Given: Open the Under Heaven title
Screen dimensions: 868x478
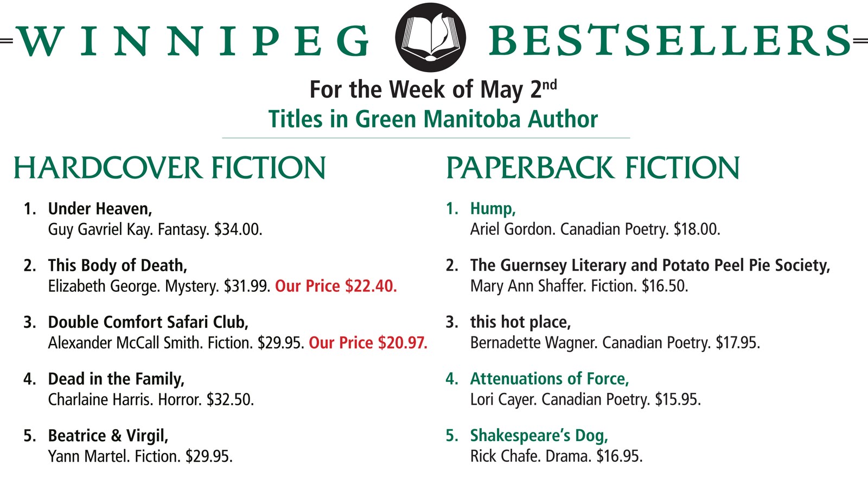Looking at the screenshot, I should coord(100,209).
